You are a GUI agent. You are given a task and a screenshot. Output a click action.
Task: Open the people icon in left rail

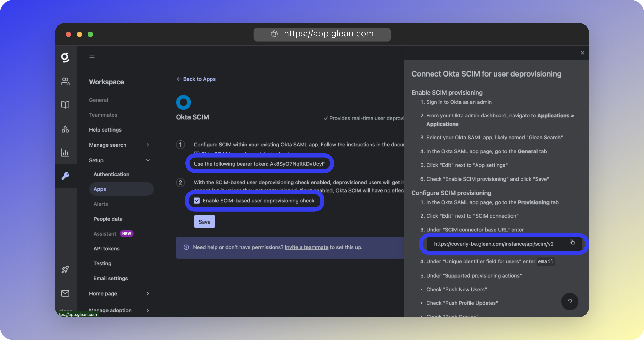65,81
